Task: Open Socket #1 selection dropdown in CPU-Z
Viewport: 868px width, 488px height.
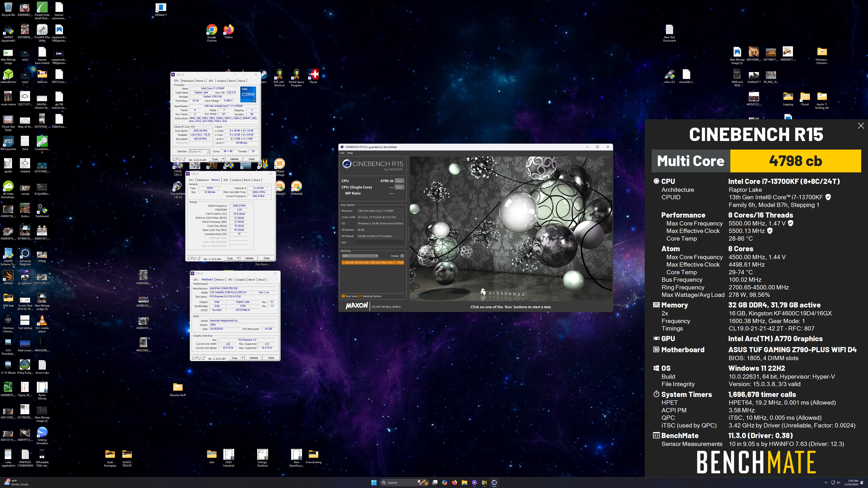Action: (x=199, y=152)
